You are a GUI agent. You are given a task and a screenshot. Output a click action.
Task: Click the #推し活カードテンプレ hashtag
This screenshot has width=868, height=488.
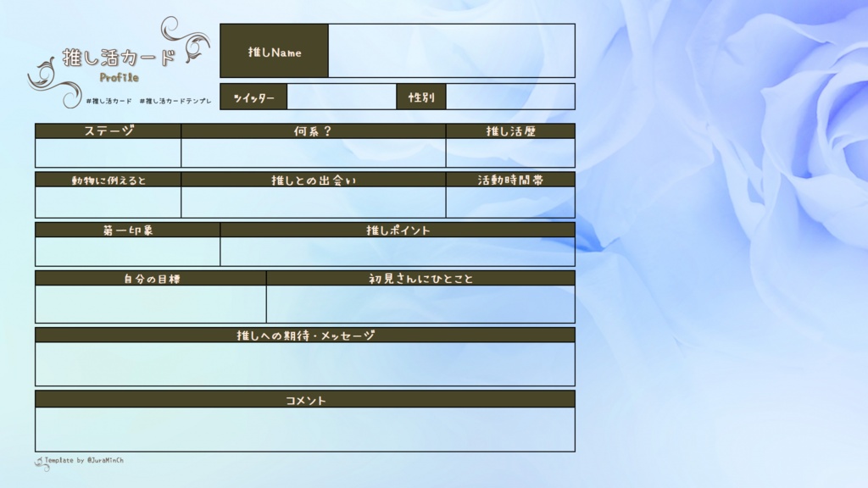coord(175,102)
